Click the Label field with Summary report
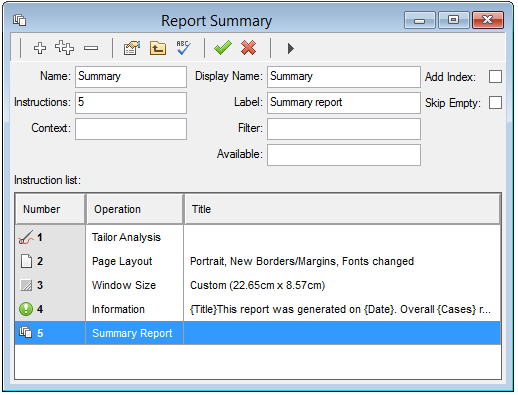518x395 pixels. [x=344, y=103]
